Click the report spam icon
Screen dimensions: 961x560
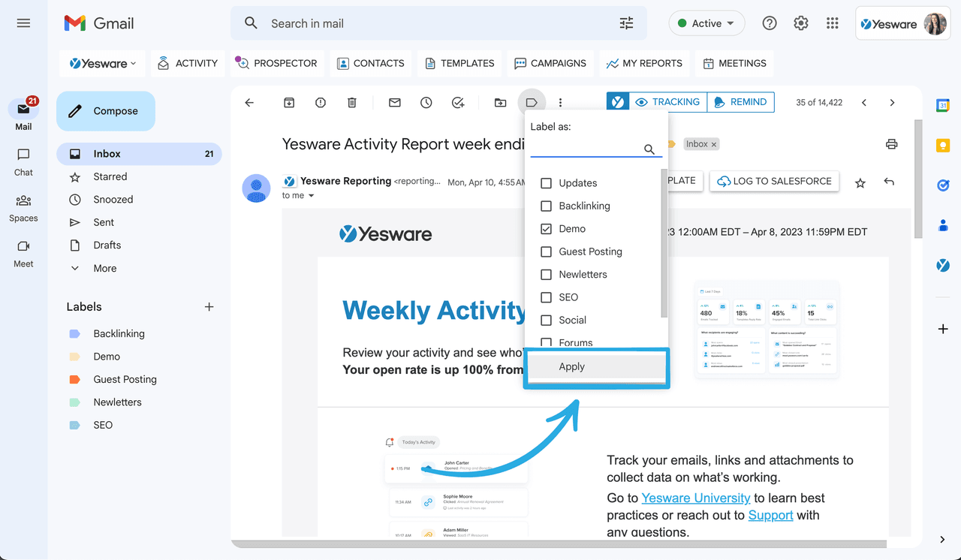point(321,103)
